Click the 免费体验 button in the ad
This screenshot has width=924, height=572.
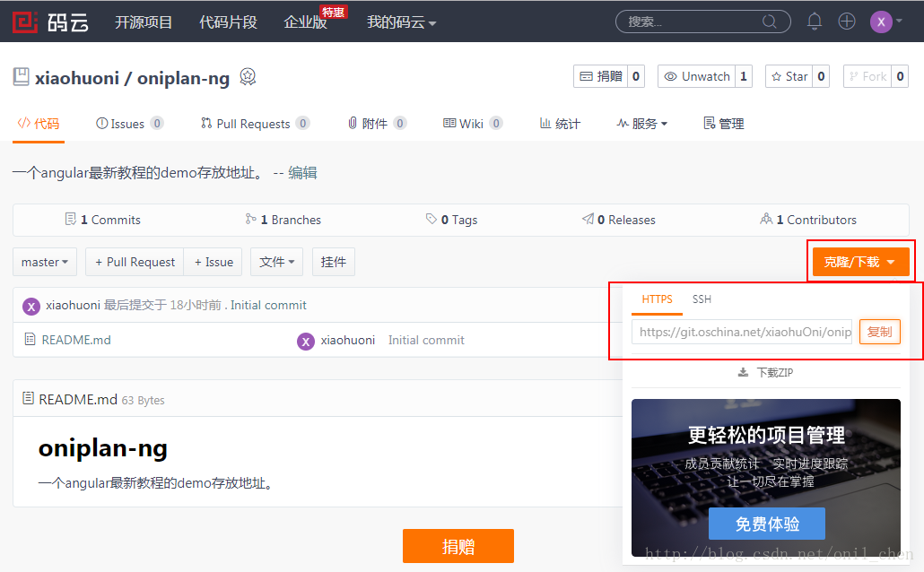pos(767,523)
